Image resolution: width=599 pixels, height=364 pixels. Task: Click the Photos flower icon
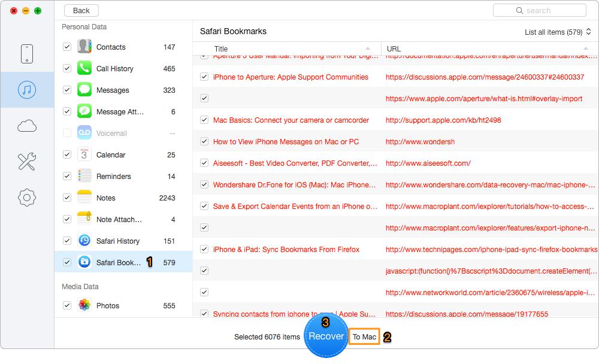pos(84,305)
